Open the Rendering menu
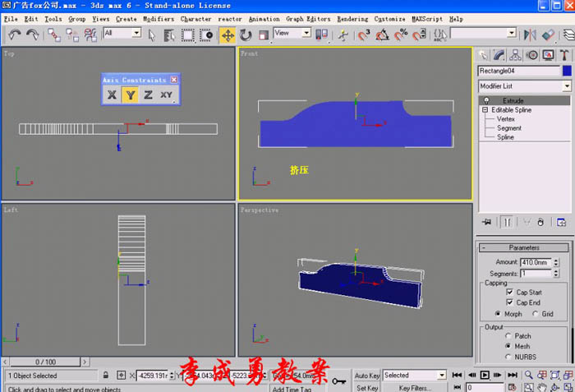This screenshot has height=392, width=575. pyautogui.click(x=352, y=19)
